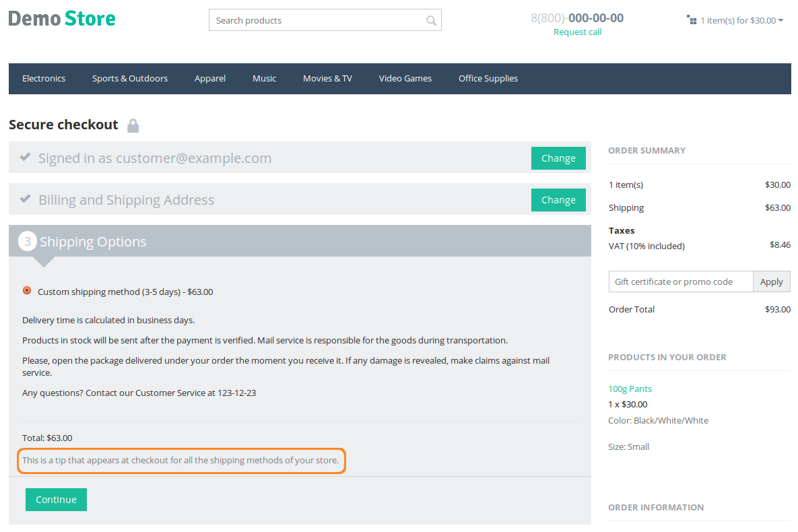Click the Billing and Shipping Address heading
Viewport: 798px width, 532px height.
click(x=127, y=200)
